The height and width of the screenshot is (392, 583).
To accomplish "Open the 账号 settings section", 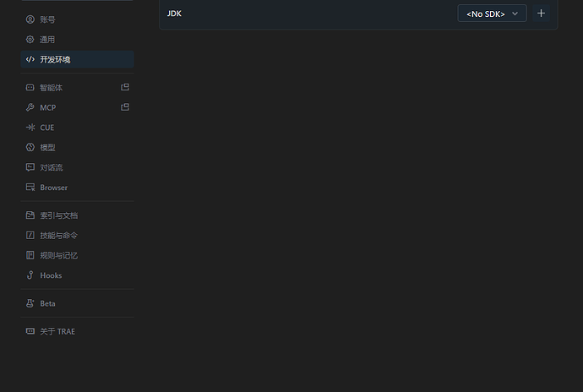I will click(78, 19).
